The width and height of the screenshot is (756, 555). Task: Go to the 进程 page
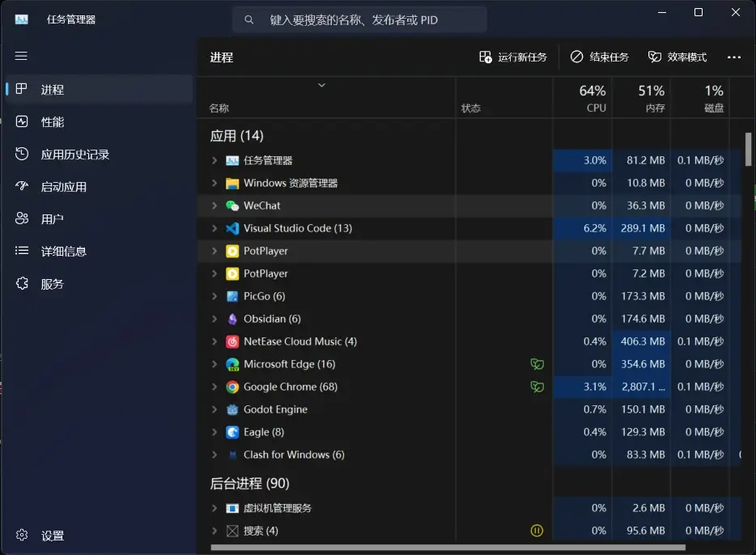click(x=99, y=90)
